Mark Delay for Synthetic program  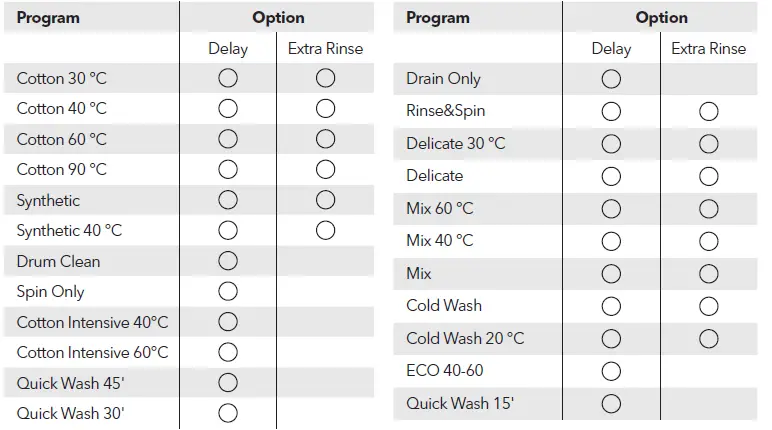click(x=228, y=200)
